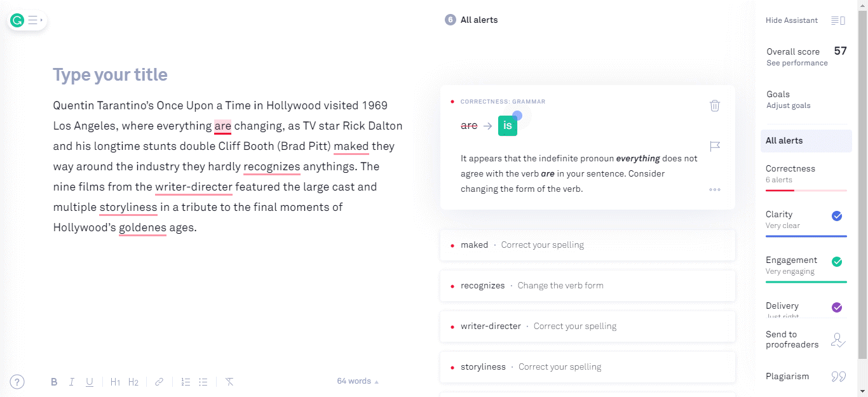The image size is (868, 397).
Task: Click underlined 'storyliness' in document
Action: 128,207
